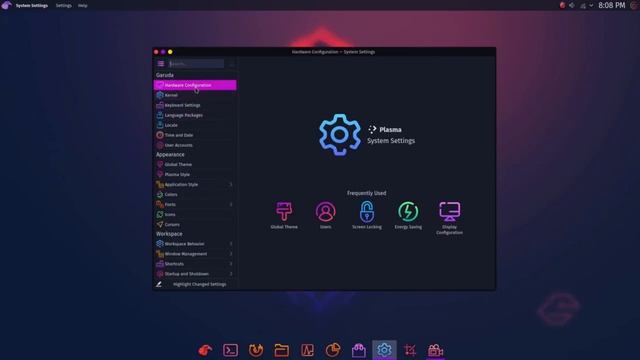
Task: Open the Colors settings entry
Action: (x=195, y=194)
